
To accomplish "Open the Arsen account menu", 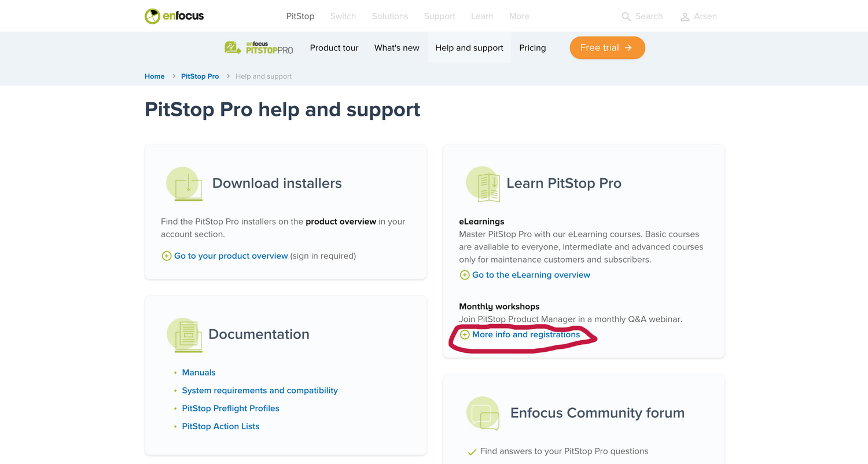I will [x=705, y=16].
